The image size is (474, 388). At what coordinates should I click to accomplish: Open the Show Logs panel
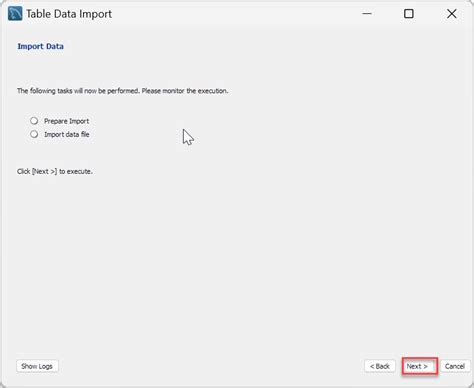click(x=37, y=366)
